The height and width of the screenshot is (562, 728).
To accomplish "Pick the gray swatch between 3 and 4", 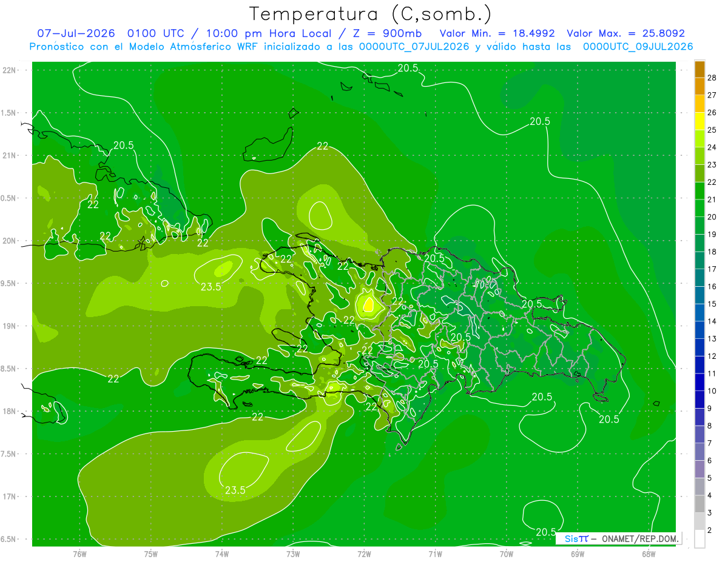I will pos(699,504).
